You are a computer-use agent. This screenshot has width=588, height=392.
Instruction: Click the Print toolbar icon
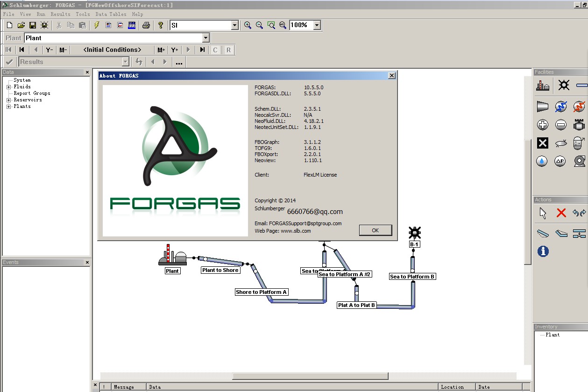146,25
